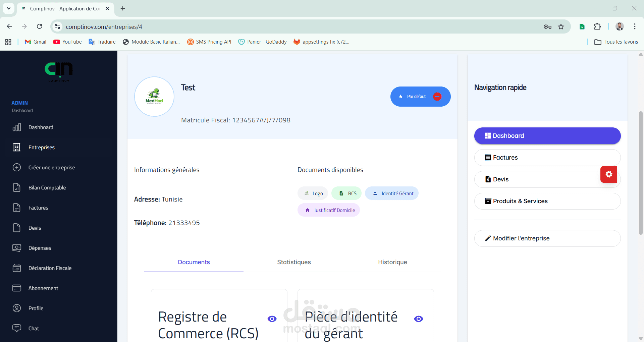
Task: Open the Logo document chip
Action: [313, 193]
